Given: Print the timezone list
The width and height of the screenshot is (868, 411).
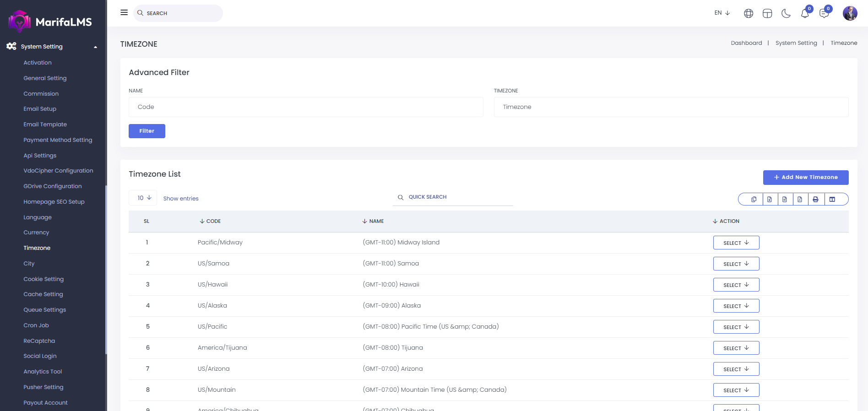Looking at the screenshot, I should point(815,199).
